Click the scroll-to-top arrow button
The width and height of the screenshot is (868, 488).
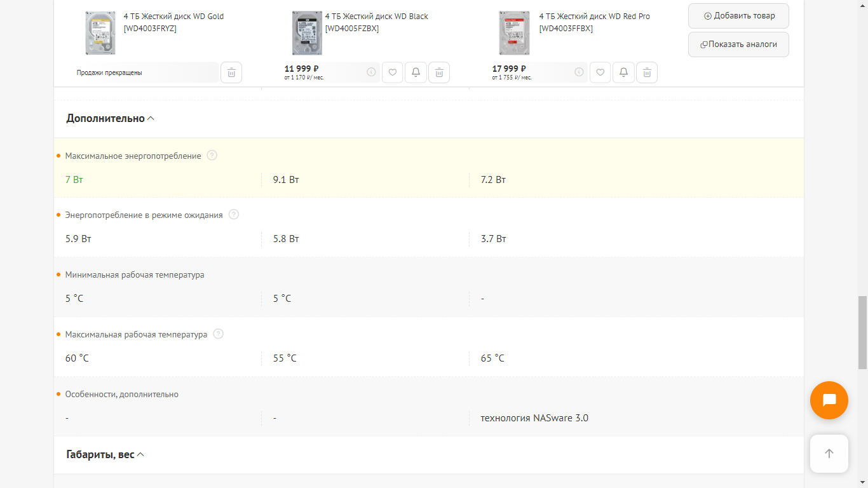(x=829, y=454)
